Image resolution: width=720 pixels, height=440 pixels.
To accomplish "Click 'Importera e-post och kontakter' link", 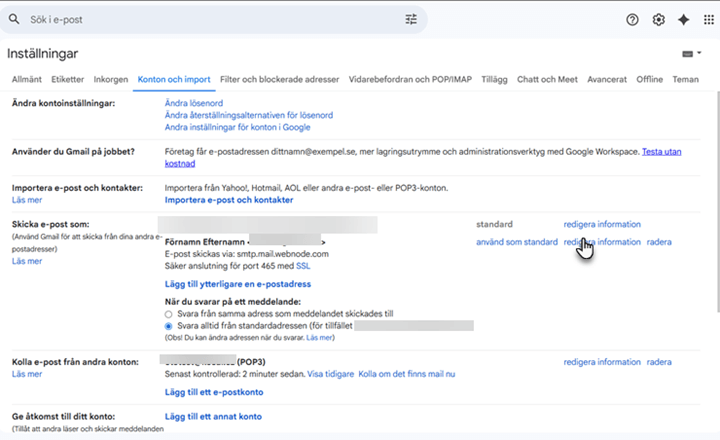I will [229, 200].
